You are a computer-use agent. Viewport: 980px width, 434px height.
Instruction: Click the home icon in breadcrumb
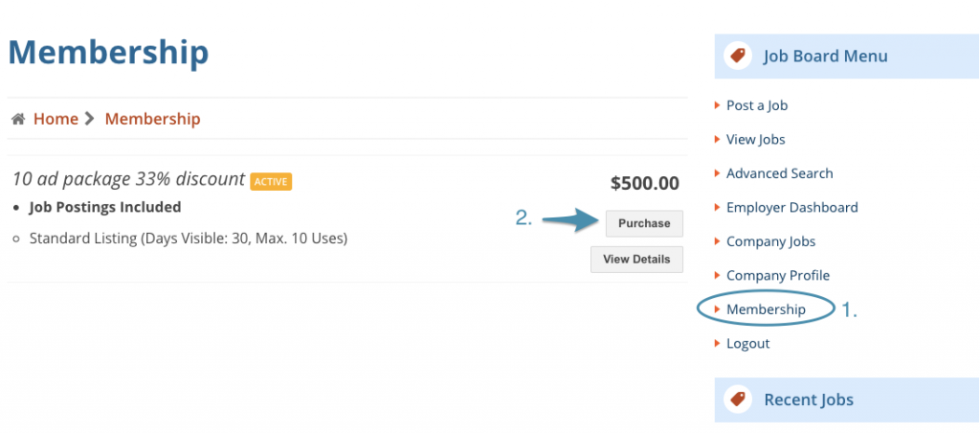(x=18, y=120)
